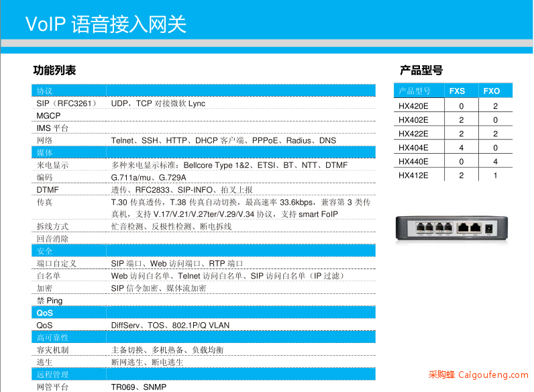
Task: Click the 禁 Ping row
Action: tap(204, 301)
